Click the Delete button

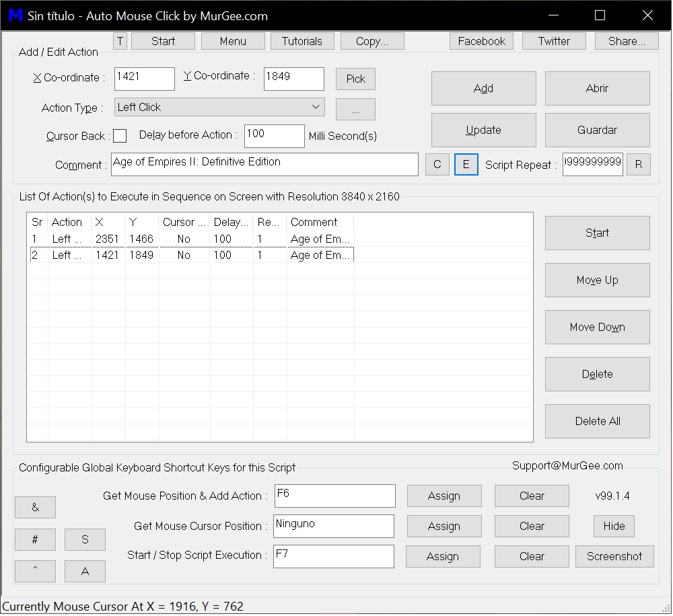click(x=598, y=375)
